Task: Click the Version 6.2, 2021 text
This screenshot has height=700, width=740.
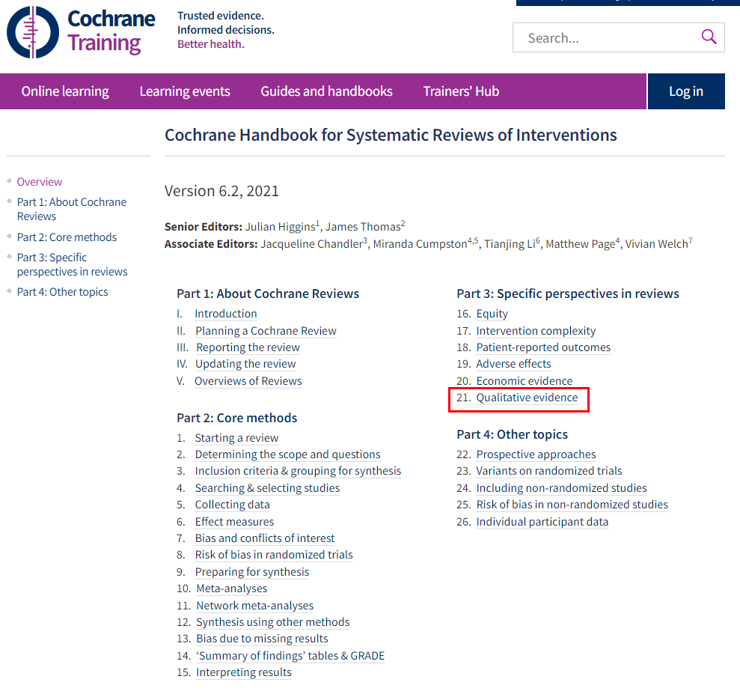Action: (x=221, y=191)
